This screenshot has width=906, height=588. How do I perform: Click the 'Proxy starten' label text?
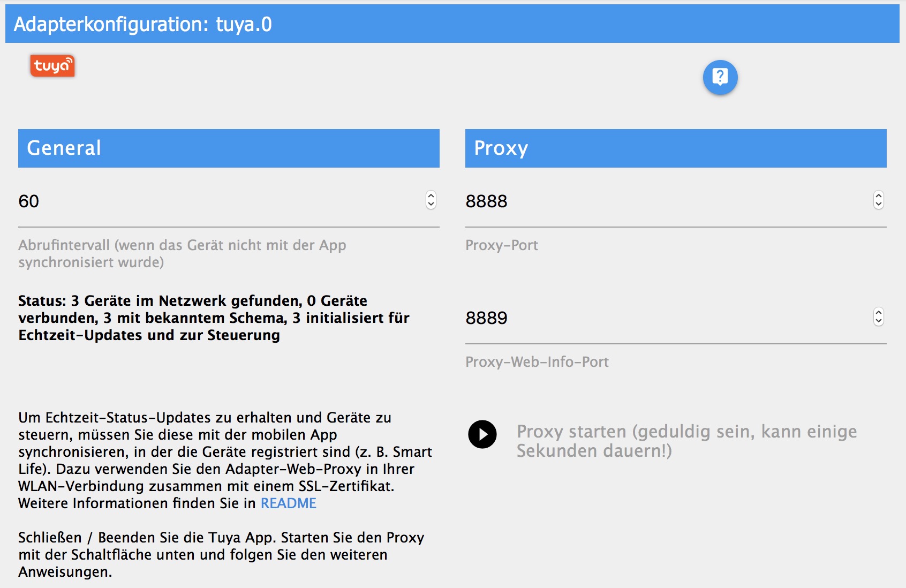(687, 441)
